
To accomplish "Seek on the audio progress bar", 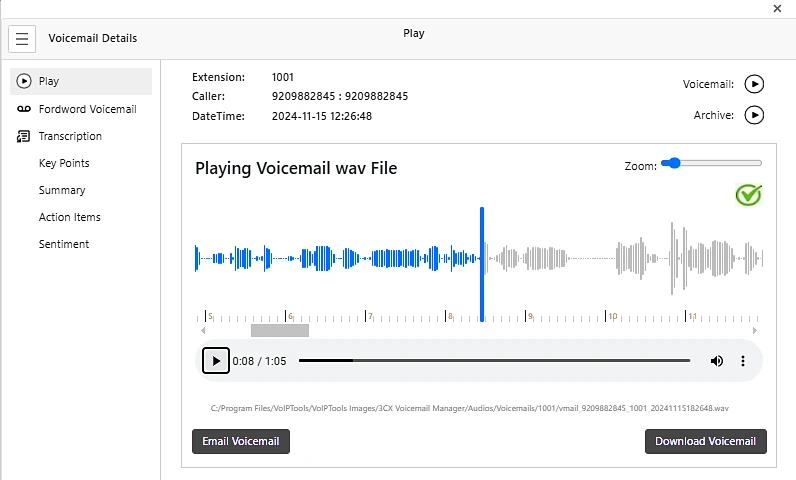I will [x=494, y=361].
